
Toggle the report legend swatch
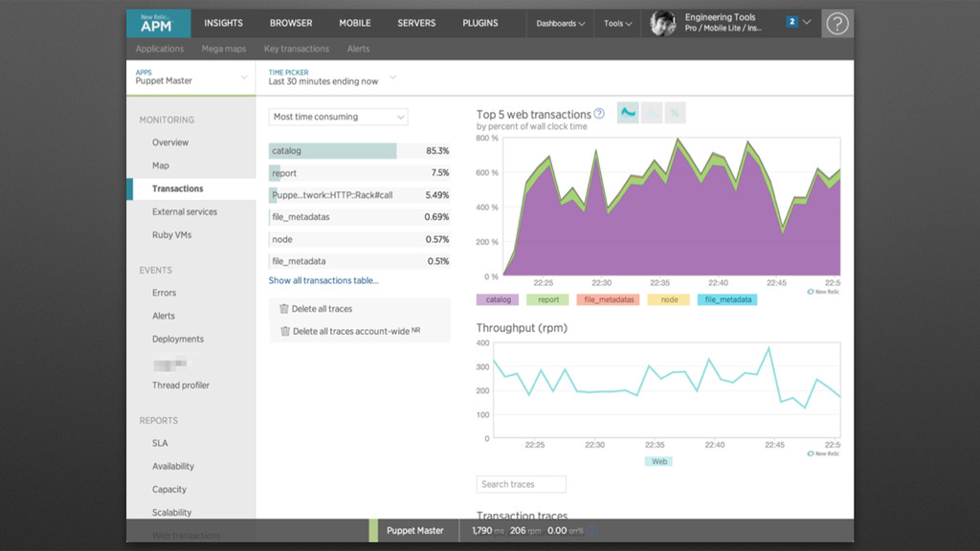pyautogui.click(x=547, y=299)
